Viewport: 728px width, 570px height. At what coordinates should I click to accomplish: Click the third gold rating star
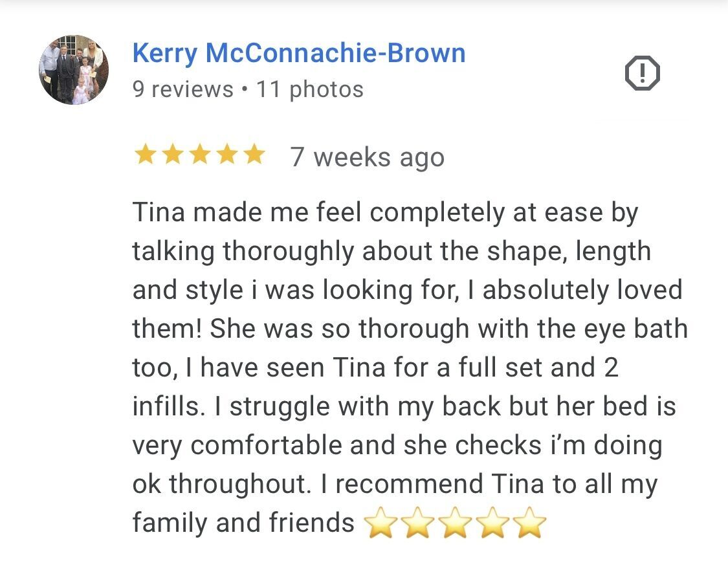point(199,155)
